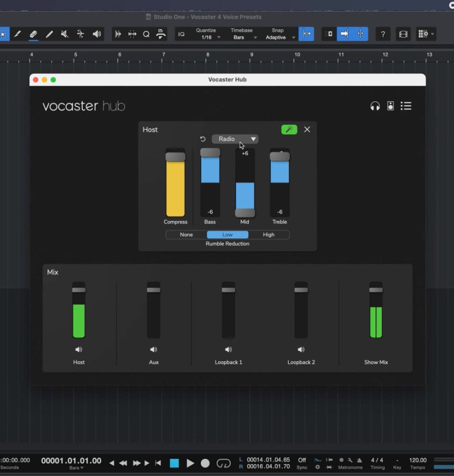Click the IQ input quantize button
This screenshot has width=454, height=476.
tap(181, 34)
